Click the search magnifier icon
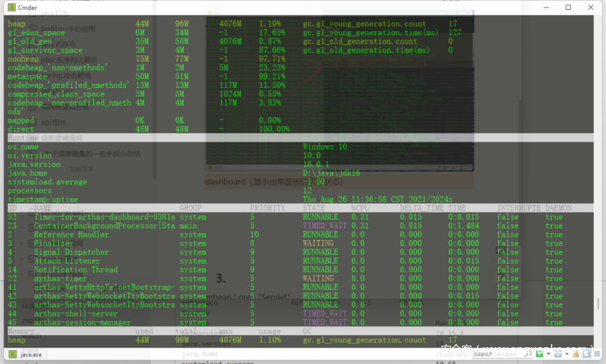 pos(528,353)
